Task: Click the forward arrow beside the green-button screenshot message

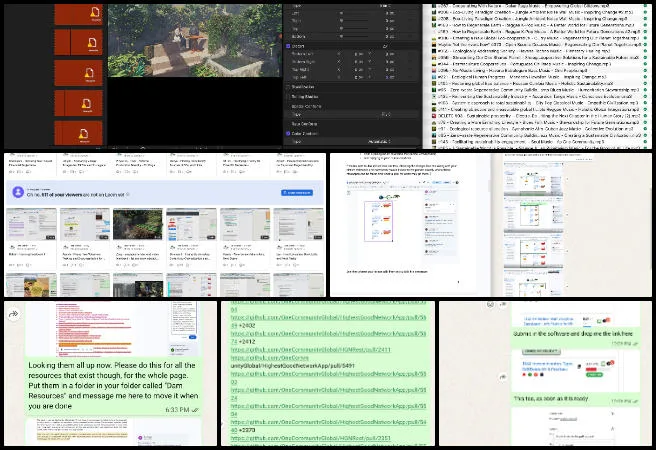Action: pos(503,377)
